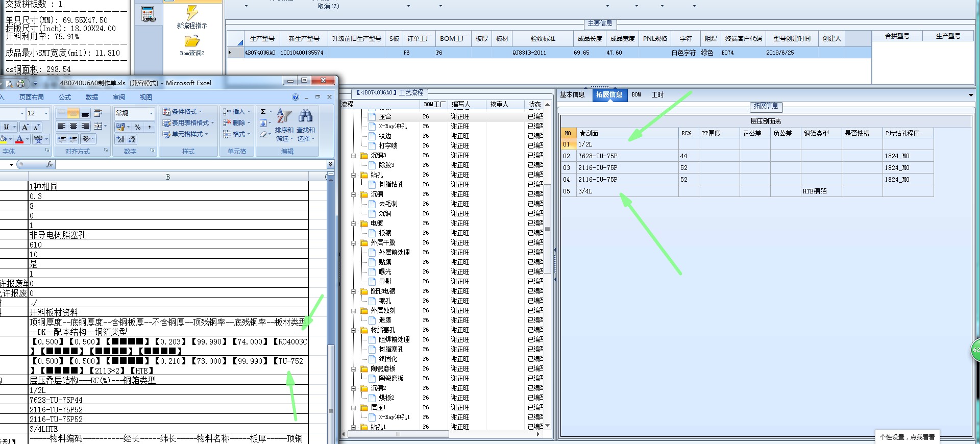The width and height of the screenshot is (980, 444).
Task: Switch to 基本信息 tab
Action: (572, 94)
